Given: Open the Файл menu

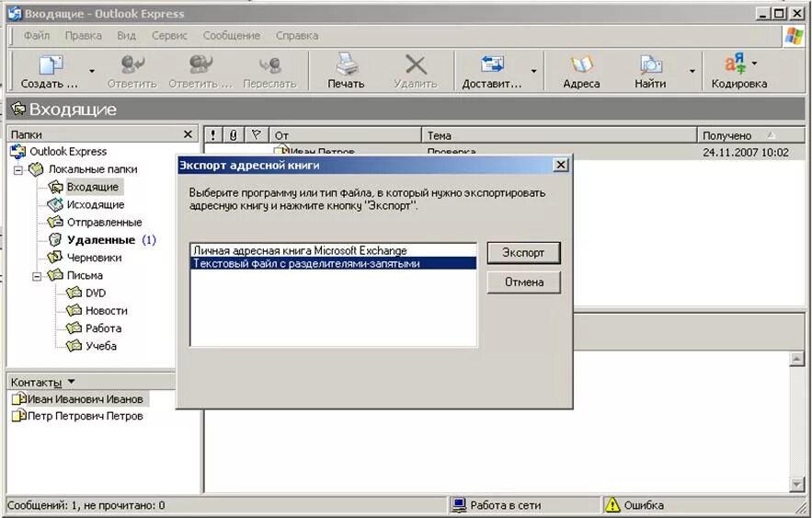Looking at the screenshot, I should tap(37, 36).
